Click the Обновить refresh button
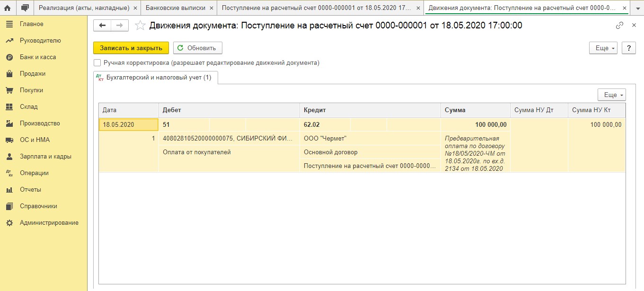Image resolution: width=644 pixels, height=291 pixels. point(197,48)
